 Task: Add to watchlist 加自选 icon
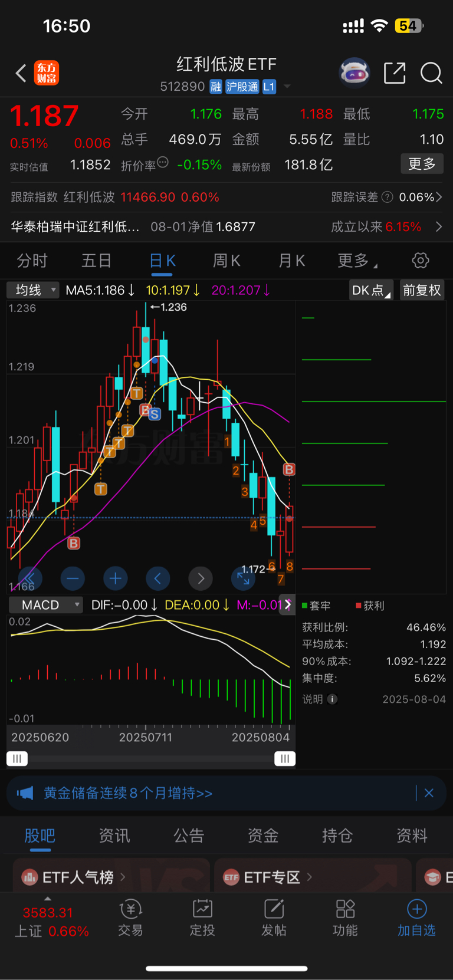pos(416,909)
